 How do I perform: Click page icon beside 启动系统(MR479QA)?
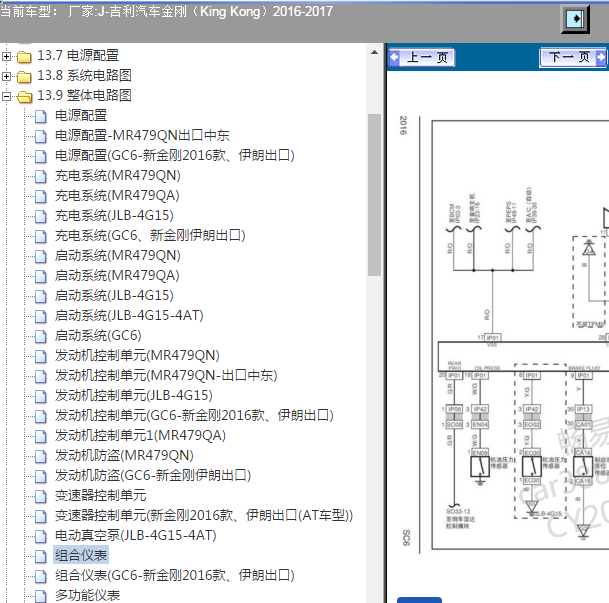coord(40,276)
